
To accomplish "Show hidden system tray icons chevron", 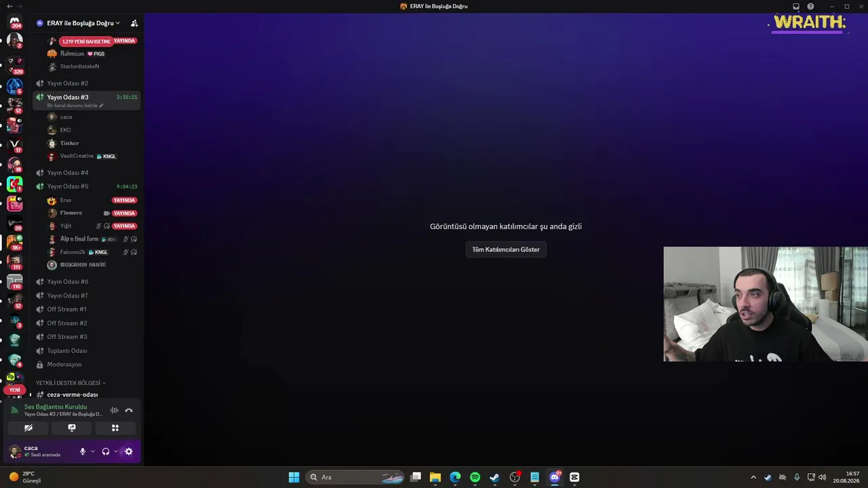I will [753, 477].
